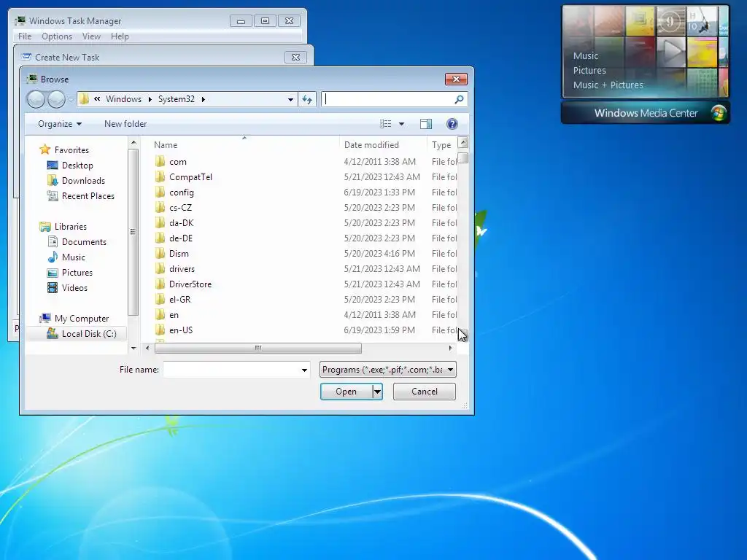Click the vertical scrollbar thumb of file list
Screen dimensions: 747x560
(462, 157)
